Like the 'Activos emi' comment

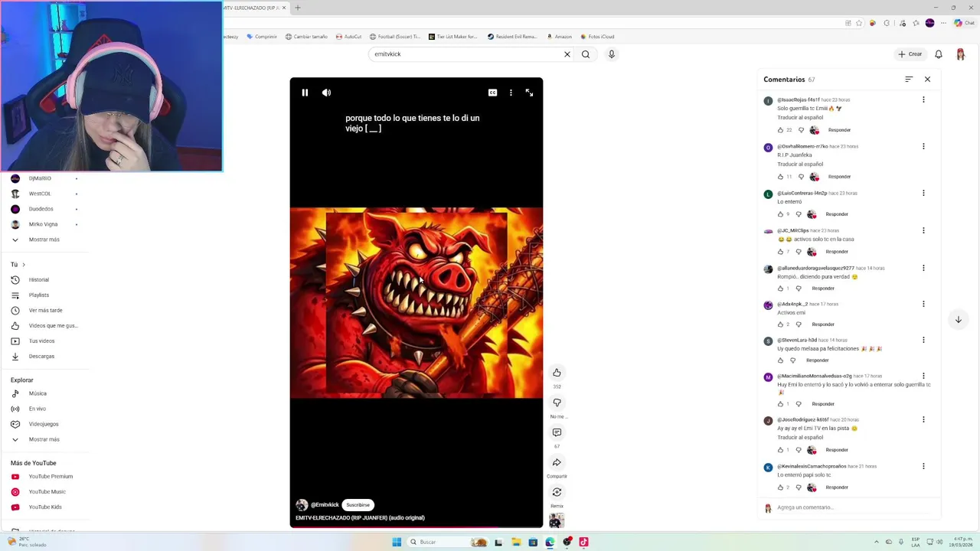point(780,324)
